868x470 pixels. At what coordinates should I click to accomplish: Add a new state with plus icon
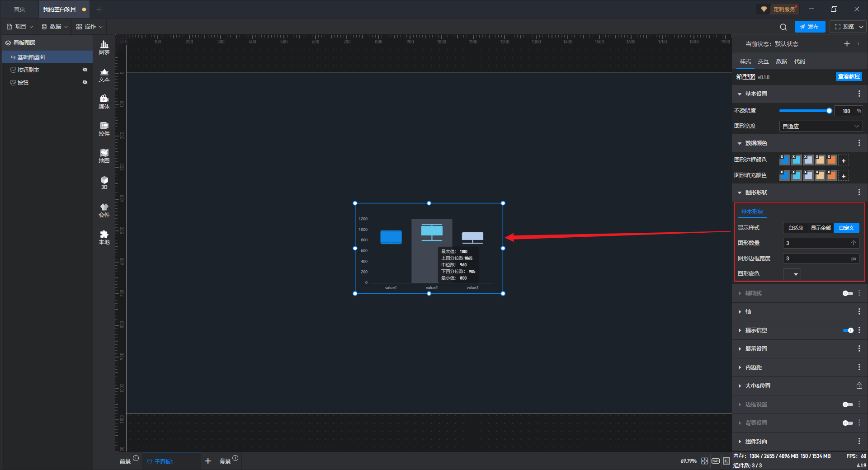(847, 44)
